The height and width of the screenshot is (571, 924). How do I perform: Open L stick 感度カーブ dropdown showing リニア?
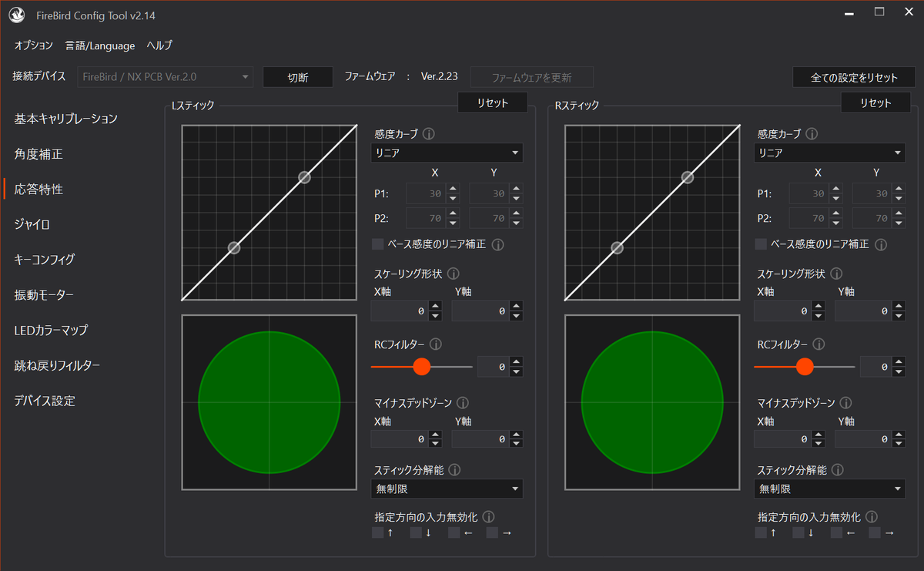pos(447,153)
